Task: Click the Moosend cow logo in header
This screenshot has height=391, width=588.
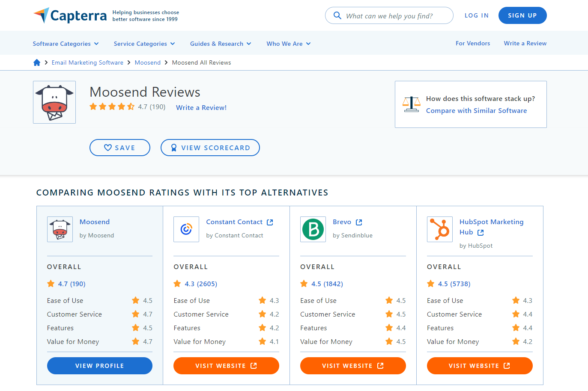Action: [54, 102]
